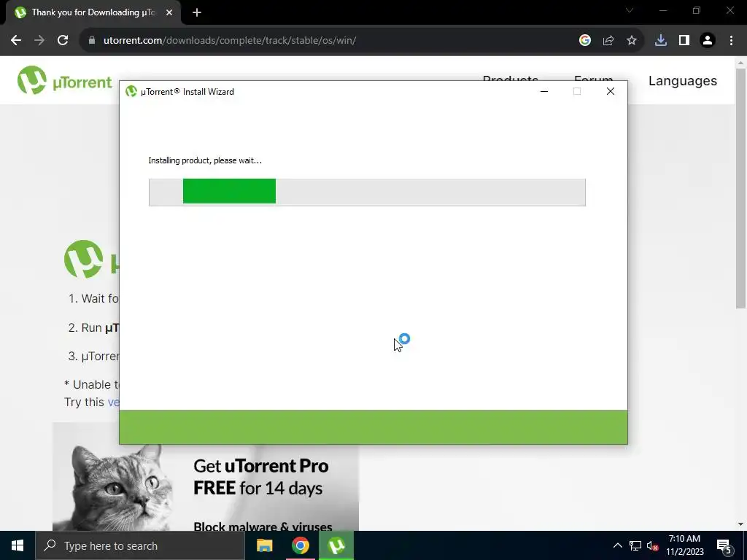This screenshot has width=747, height=560.
Task: Close the 'Thank you for Downloading' tab
Action: [169, 12]
